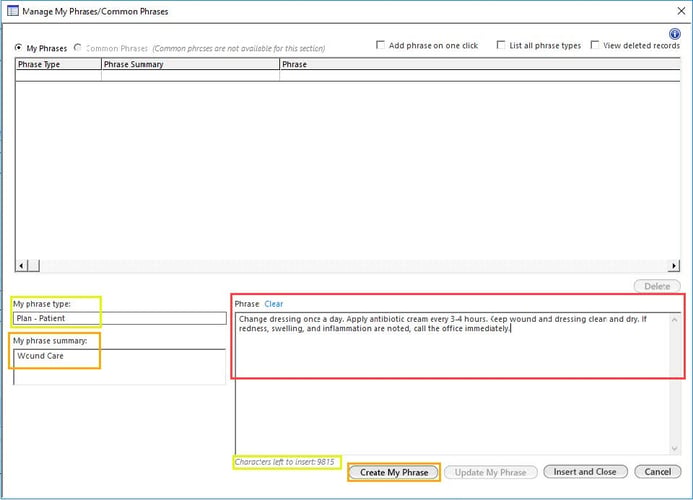Image resolution: width=693 pixels, height=500 pixels.
Task: Click the horizontal scrollbar thumb
Action: (x=34, y=266)
